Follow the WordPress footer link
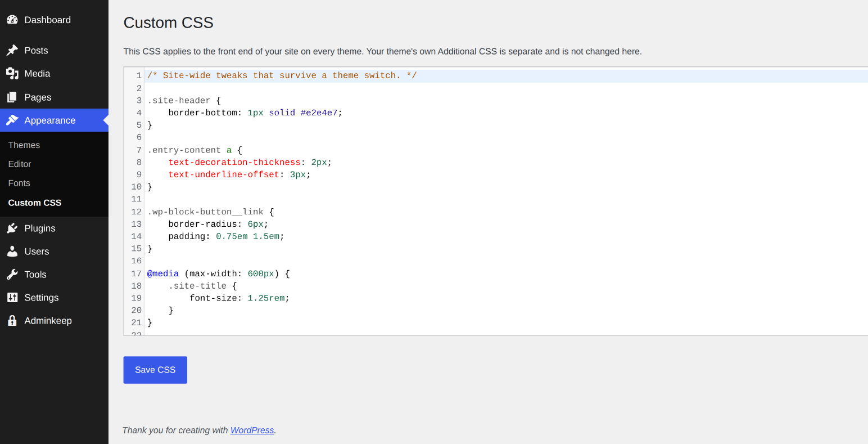868x444 pixels. pyautogui.click(x=252, y=430)
